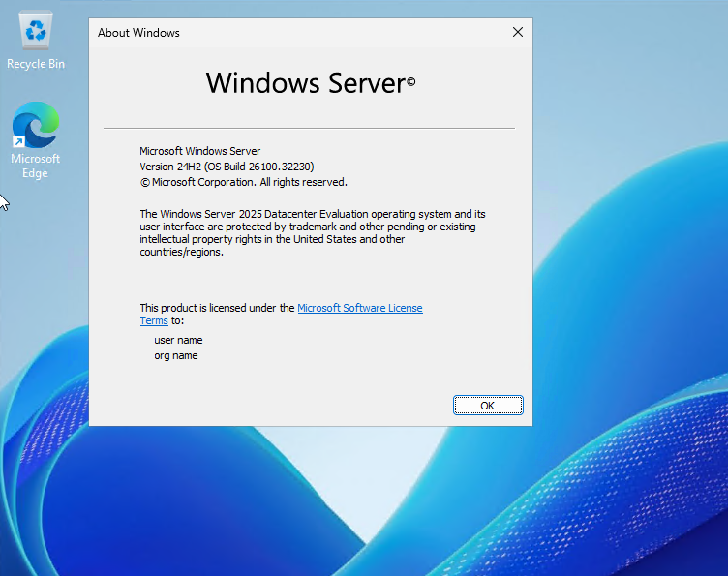Click the Recycle Bin text label
The height and width of the screenshot is (576, 728).
click(36, 64)
